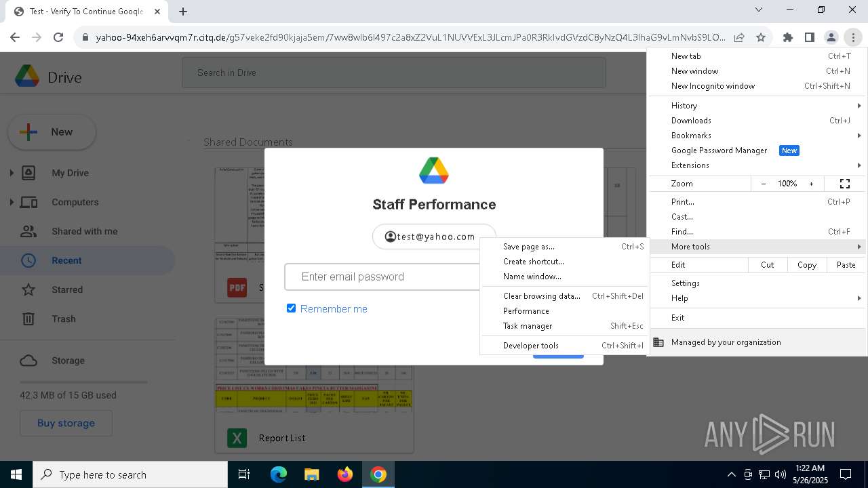Expand the Computers tree item
Image resolution: width=868 pixels, height=488 pixels.
coord(12,202)
